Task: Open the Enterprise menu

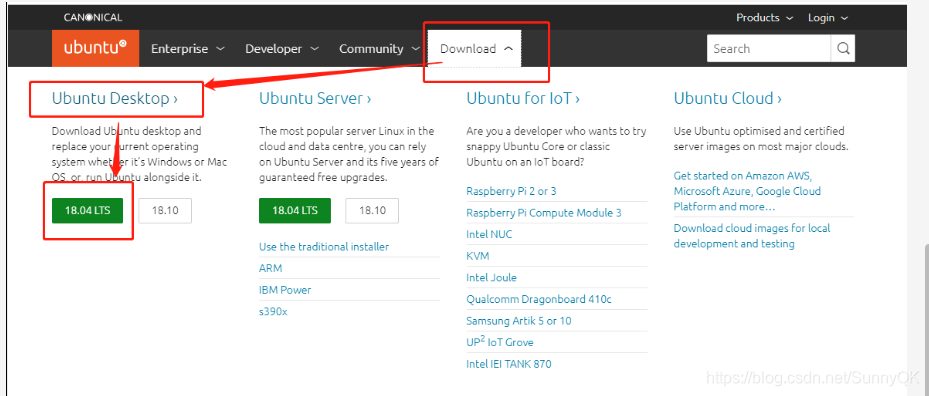Action: click(x=187, y=49)
